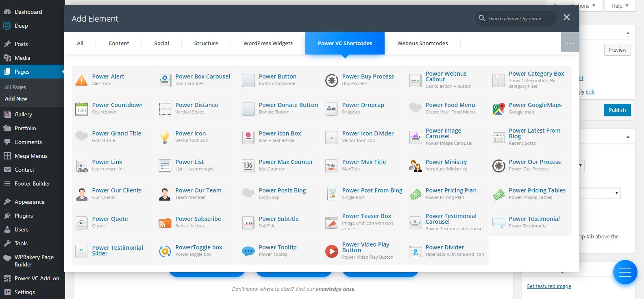
Task: Pick the Power Subscribe RSS icon
Action: [x=165, y=223]
